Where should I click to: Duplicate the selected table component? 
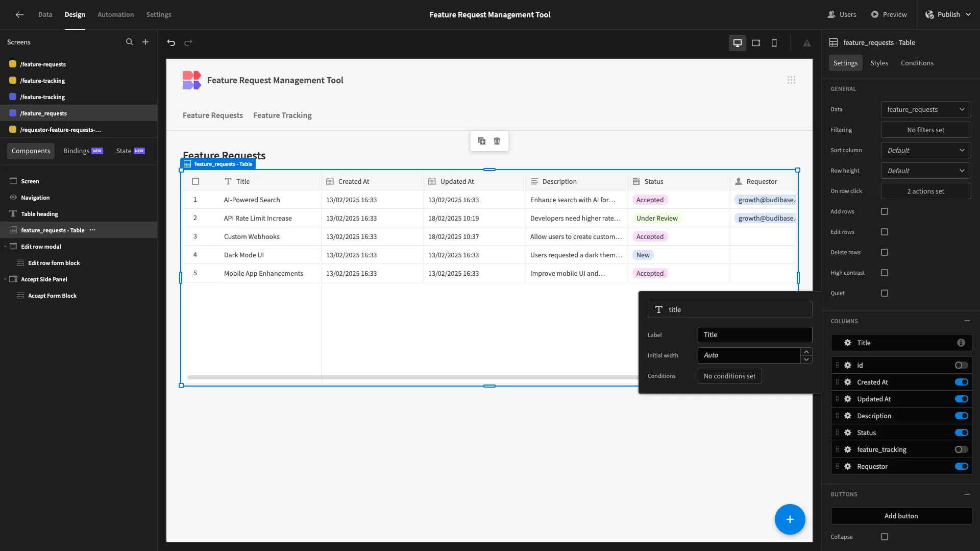482,141
